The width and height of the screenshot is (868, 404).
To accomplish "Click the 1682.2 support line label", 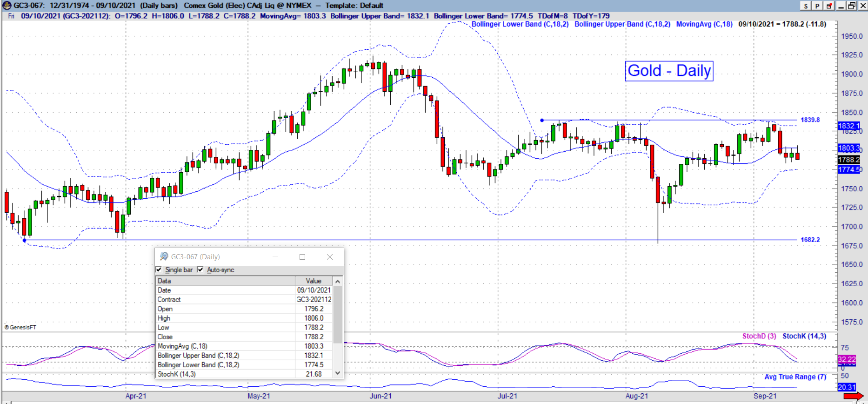I will pos(810,240).
